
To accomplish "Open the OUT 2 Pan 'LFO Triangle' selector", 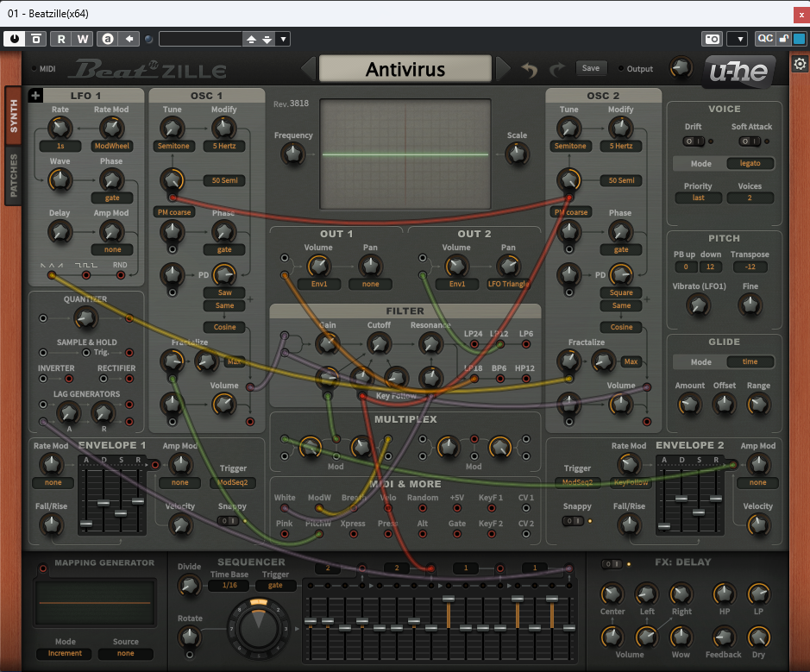I will (x=508, y=284).
